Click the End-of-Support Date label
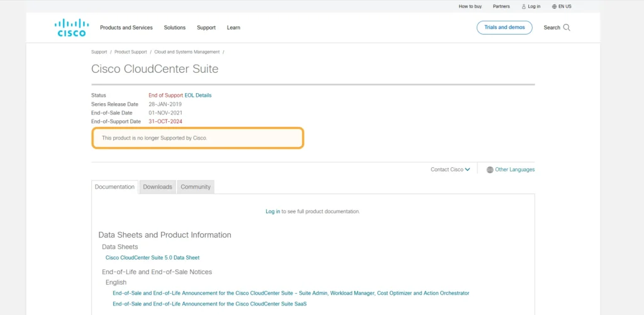The width and height of the screenshot is (644, 315). [x=116, y=121]
